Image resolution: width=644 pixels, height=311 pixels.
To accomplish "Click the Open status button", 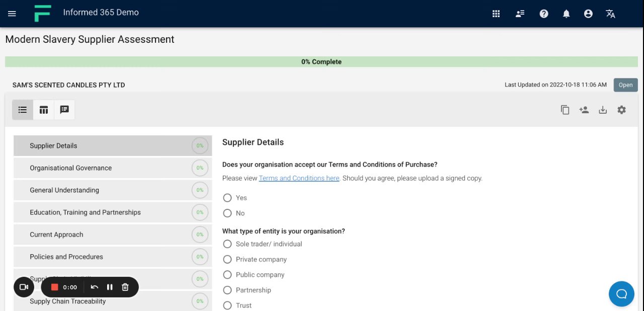I will tap(625, 85).
